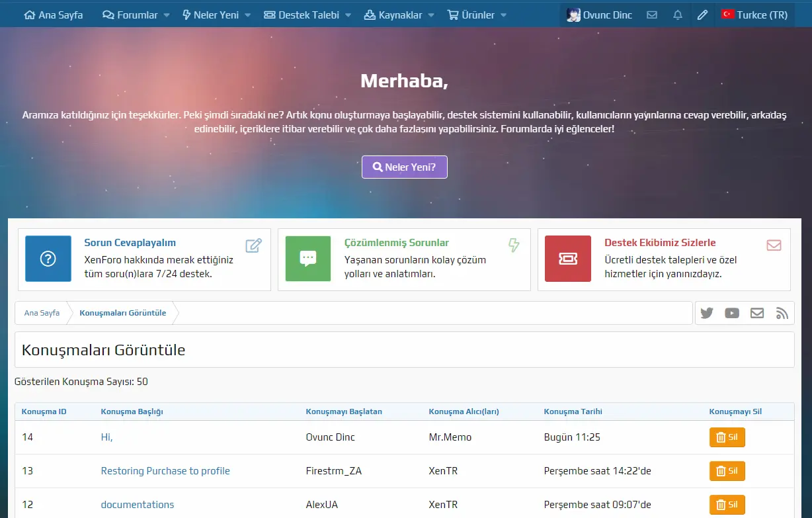Open the RSS feed icon
This screenshot has height=518, width=812.
[782, 313]
